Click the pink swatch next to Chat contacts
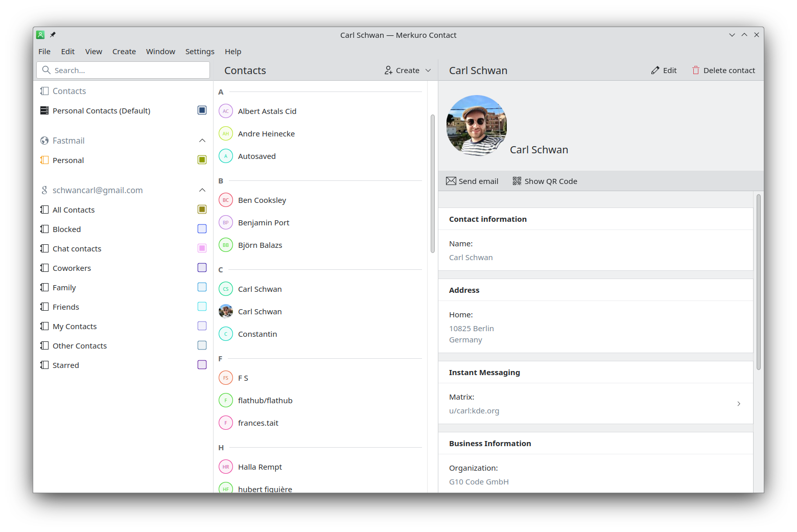 point(202,248)
